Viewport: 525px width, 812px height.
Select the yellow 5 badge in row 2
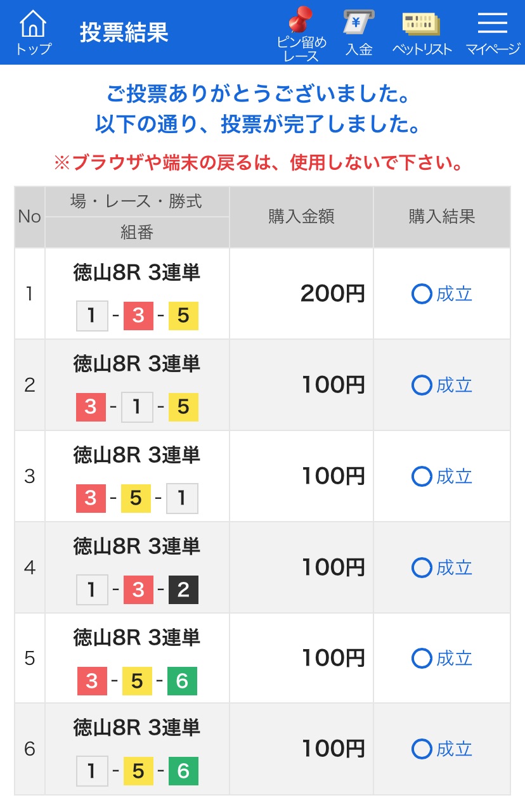(183, 407)
